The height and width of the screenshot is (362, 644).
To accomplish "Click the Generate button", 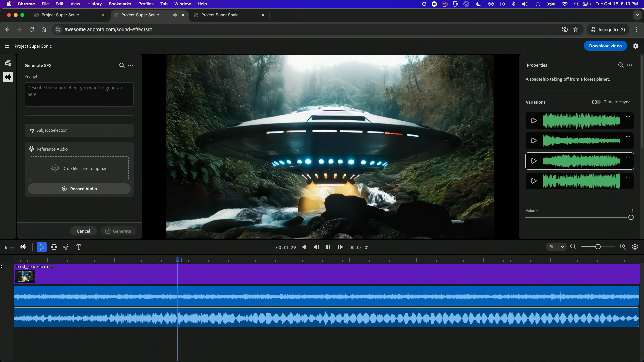I will click(118, 231).
